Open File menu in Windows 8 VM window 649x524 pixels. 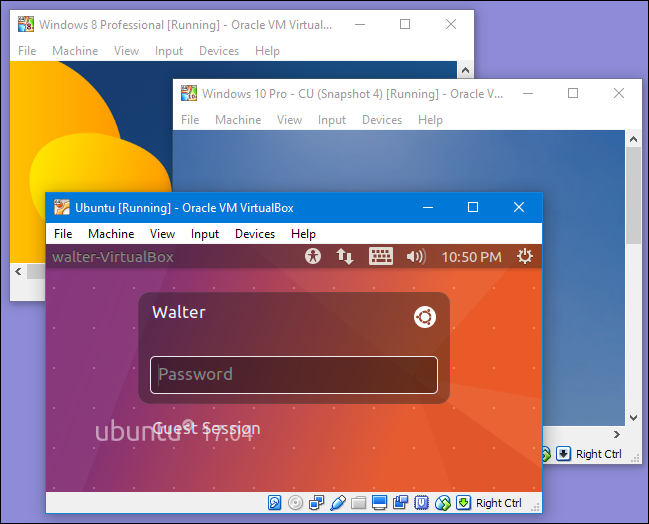[x=27, y=51]
